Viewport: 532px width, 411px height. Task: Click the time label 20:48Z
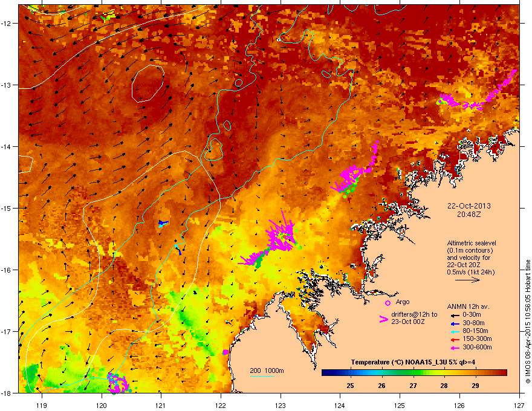pyautogui.click(x=469, y=215)
